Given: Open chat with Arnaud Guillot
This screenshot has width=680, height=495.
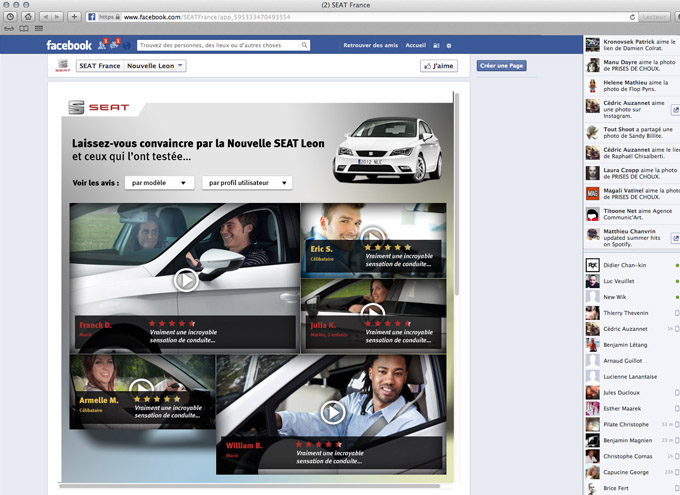Looking at the screenshot, I should [x=632, y=361].
